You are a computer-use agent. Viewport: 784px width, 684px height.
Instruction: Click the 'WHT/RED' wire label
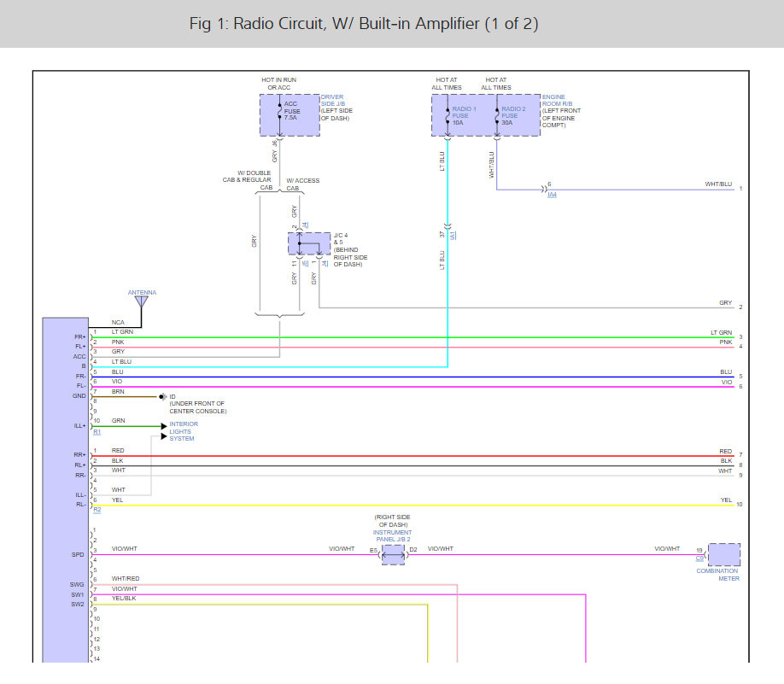pyautogui.click(x=126, y=578)
